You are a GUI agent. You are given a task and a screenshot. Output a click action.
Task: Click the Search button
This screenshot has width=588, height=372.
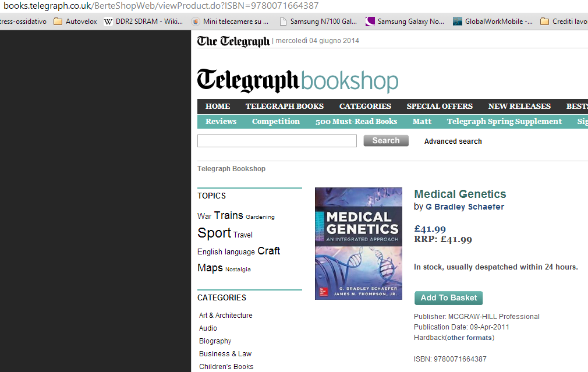pyautogui.click(x=386, y=141)
